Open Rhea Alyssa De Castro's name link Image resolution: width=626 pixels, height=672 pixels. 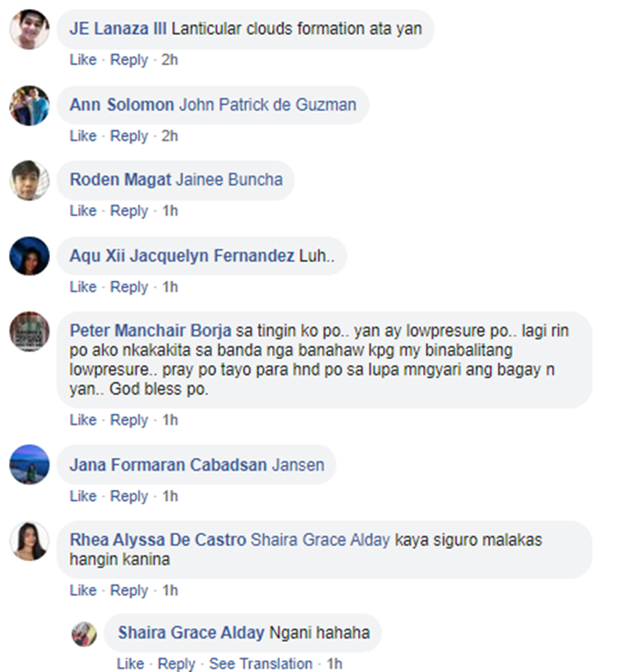click(158, 539)
